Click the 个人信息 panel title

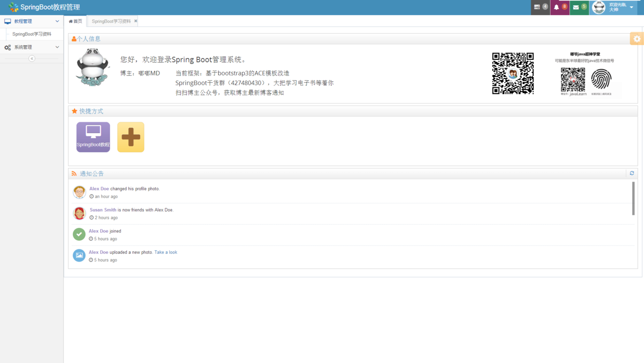click(x=89, y=38)
